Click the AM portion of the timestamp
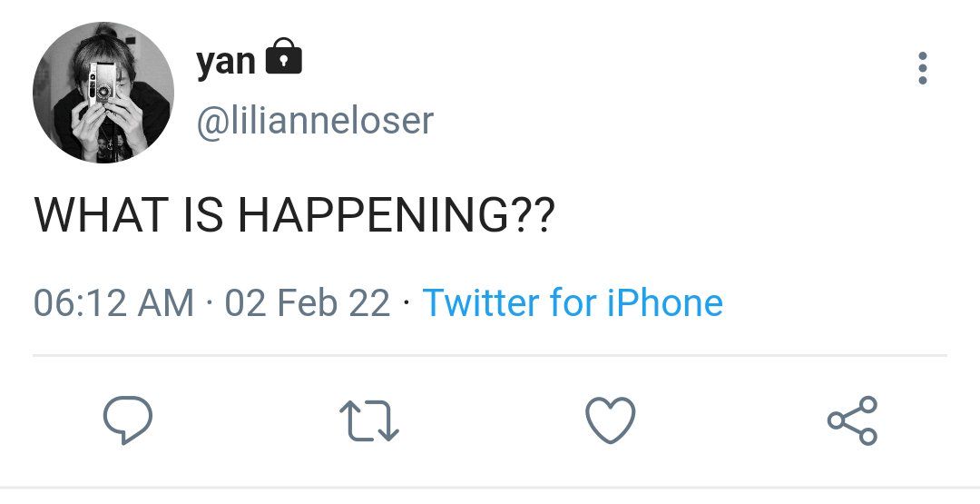The width and height of the screenshot is (980, 504). tap(166, 302)
